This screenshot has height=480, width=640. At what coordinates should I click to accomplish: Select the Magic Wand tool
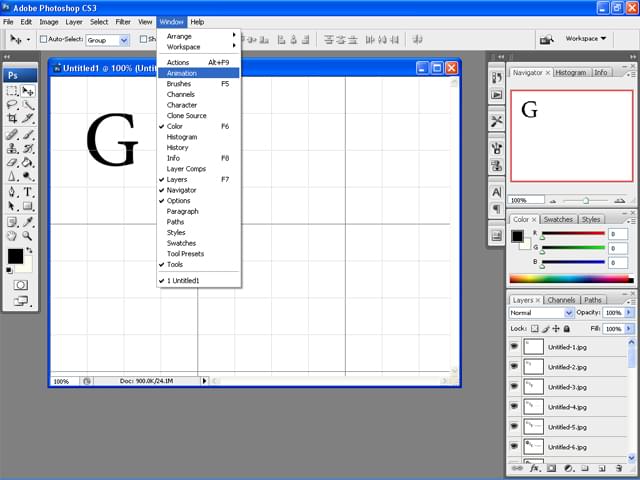pos(28,105)
